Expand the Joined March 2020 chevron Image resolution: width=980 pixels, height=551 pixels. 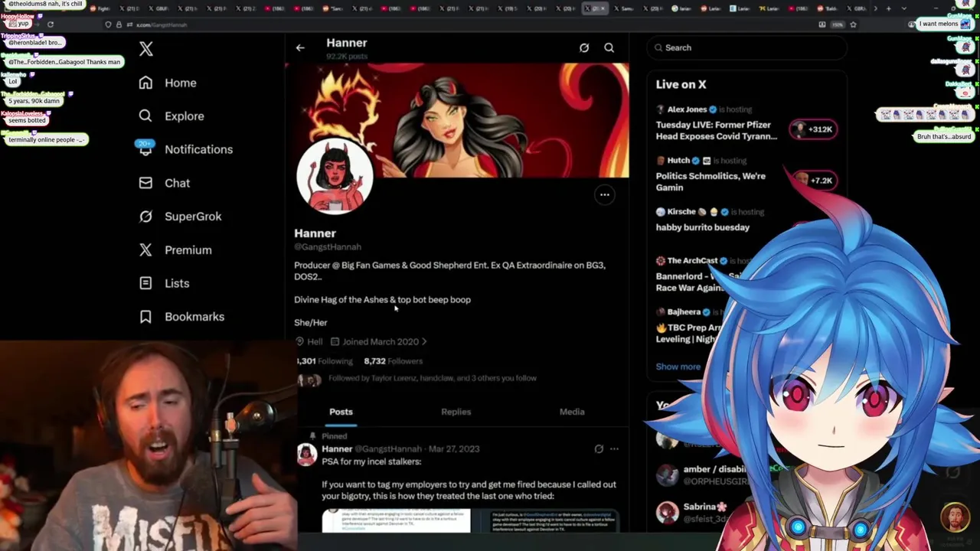424,342
